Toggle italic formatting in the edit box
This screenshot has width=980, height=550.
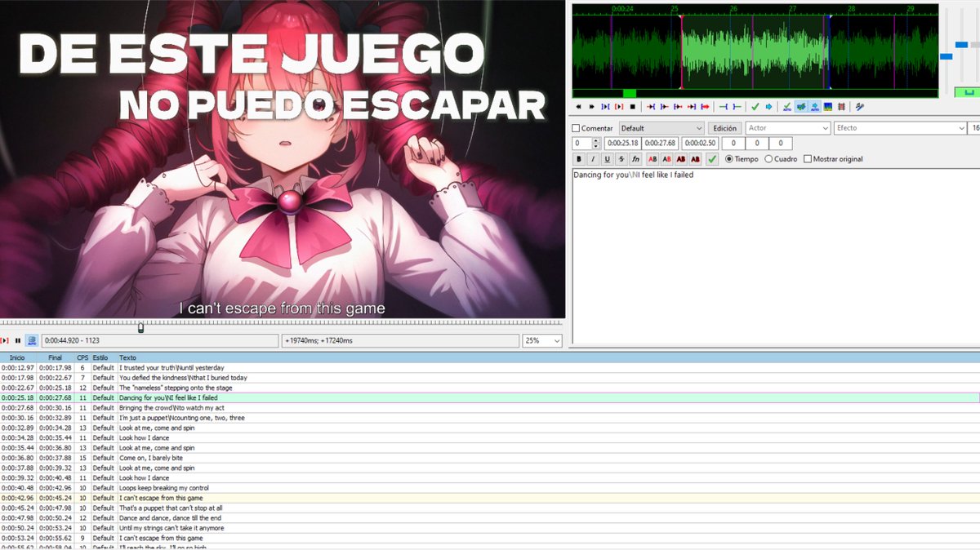pos(593,158)
